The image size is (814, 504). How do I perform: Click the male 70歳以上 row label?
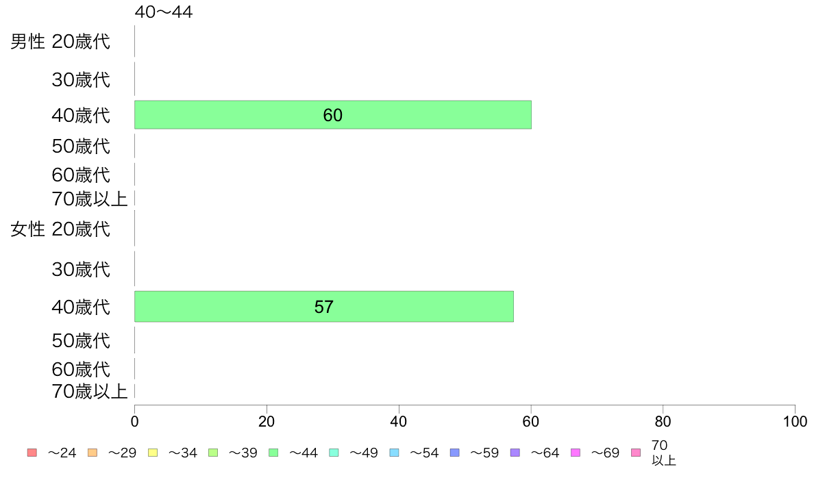pyautogui.click(x=89, y=199)
